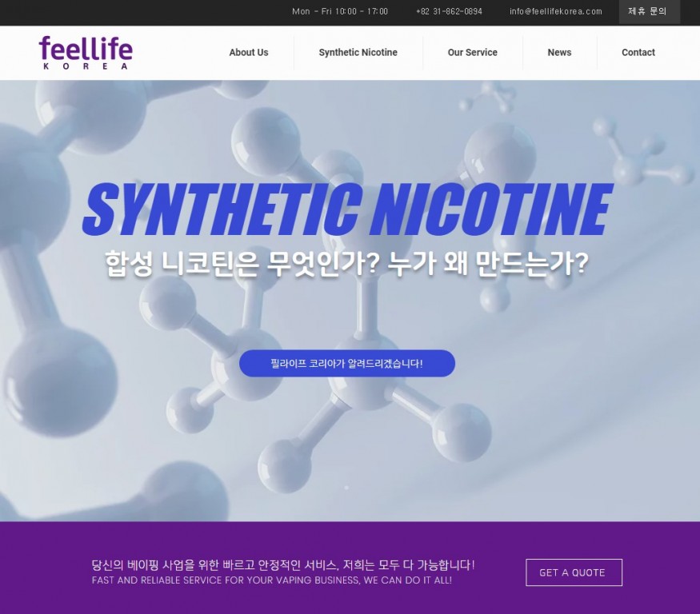Click the info@feellifekorea.com email link

click(555, 12)
